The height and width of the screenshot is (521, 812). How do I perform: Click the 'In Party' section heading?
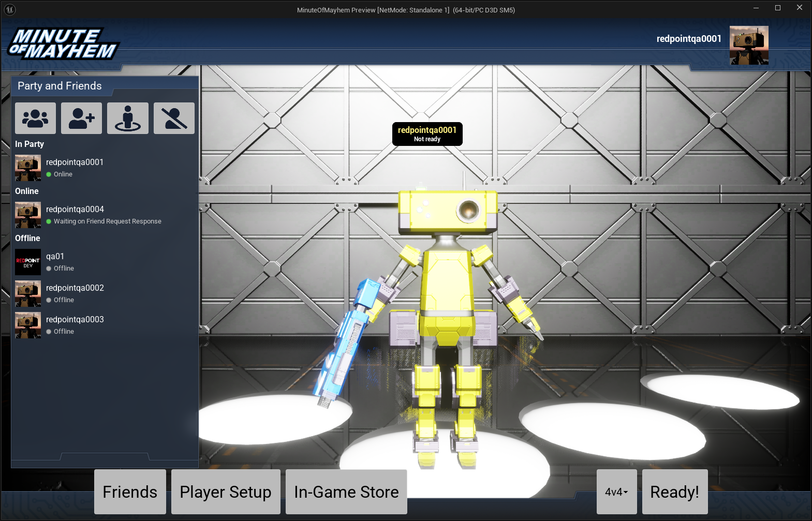29,144
